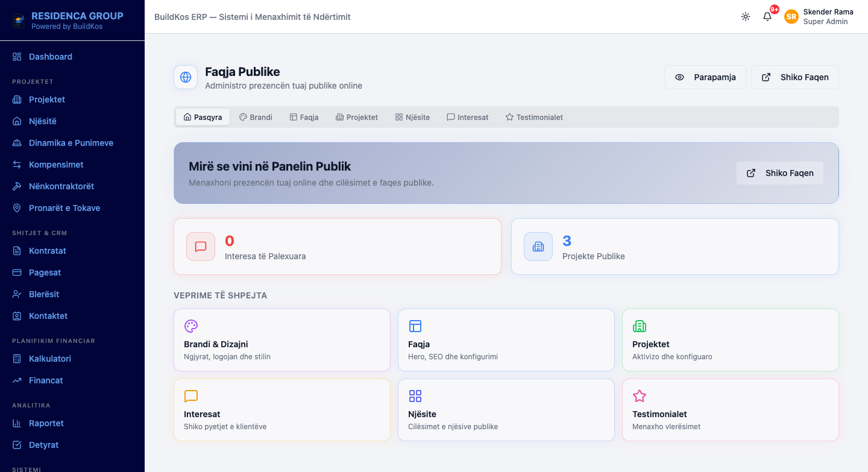Screen dimensions: 868x472
Task: Click Shiko Faqen in the welcome banner
Action: 780,173
